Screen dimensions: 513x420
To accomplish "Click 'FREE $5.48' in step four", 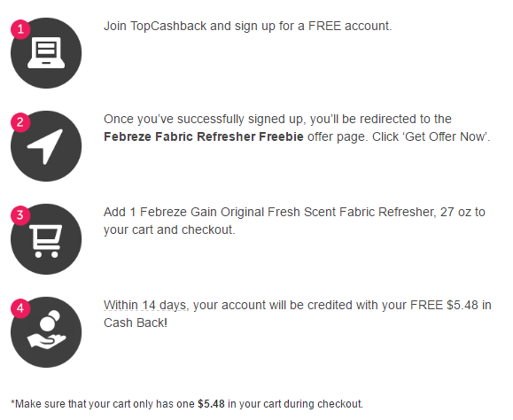I will (444, 305).
